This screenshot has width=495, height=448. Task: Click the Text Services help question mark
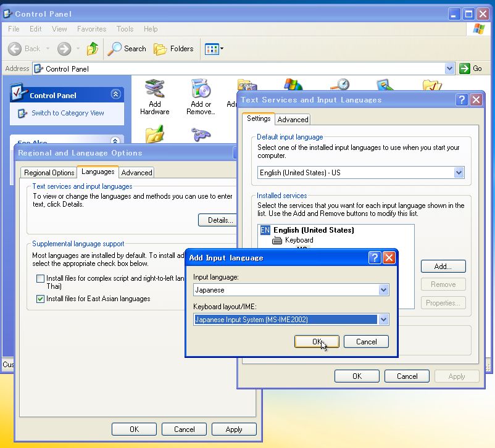pos(462,100)
